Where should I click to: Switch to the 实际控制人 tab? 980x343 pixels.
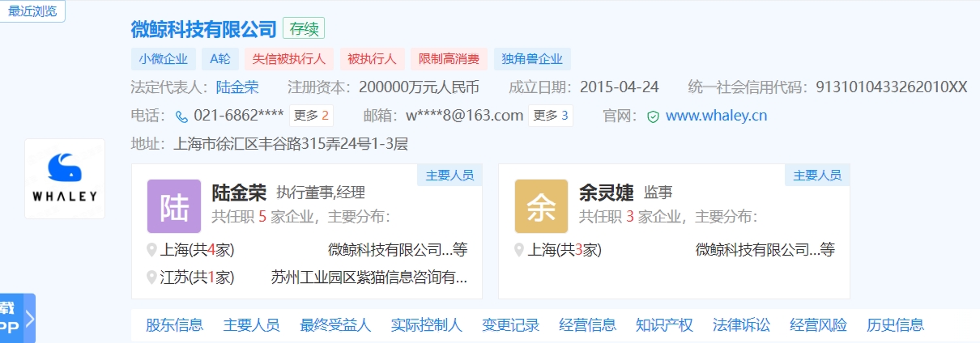tap(426, 325)
